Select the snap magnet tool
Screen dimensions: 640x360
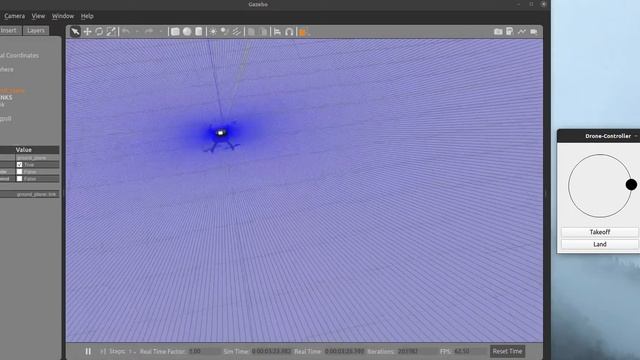pos(289,32)
